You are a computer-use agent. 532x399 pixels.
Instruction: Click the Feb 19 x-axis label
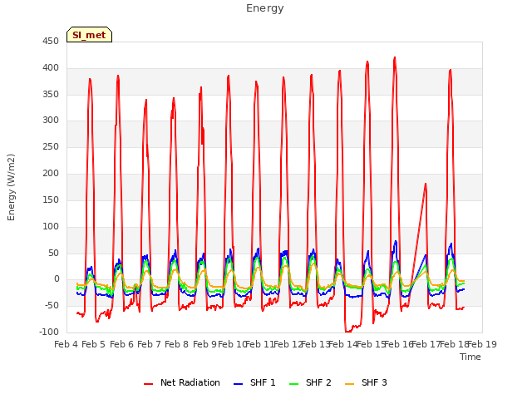(x=482, y=344)
